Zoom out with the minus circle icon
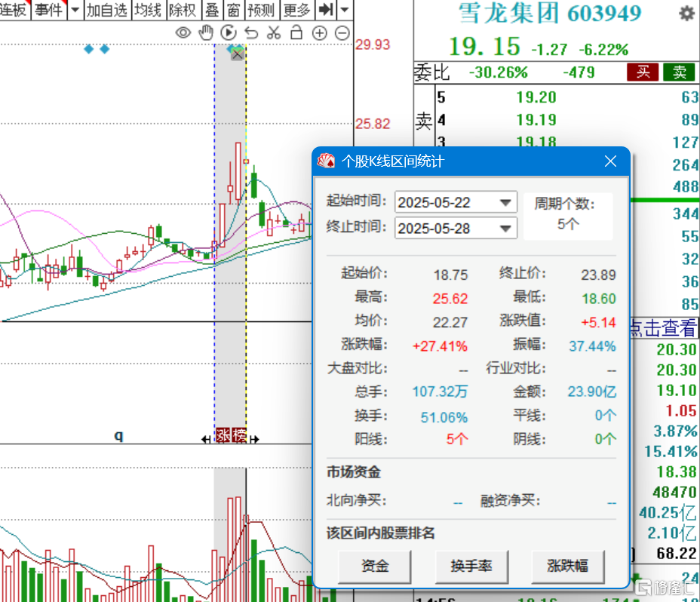The height and width of the screenshot is (602, 700). [342, 33]
